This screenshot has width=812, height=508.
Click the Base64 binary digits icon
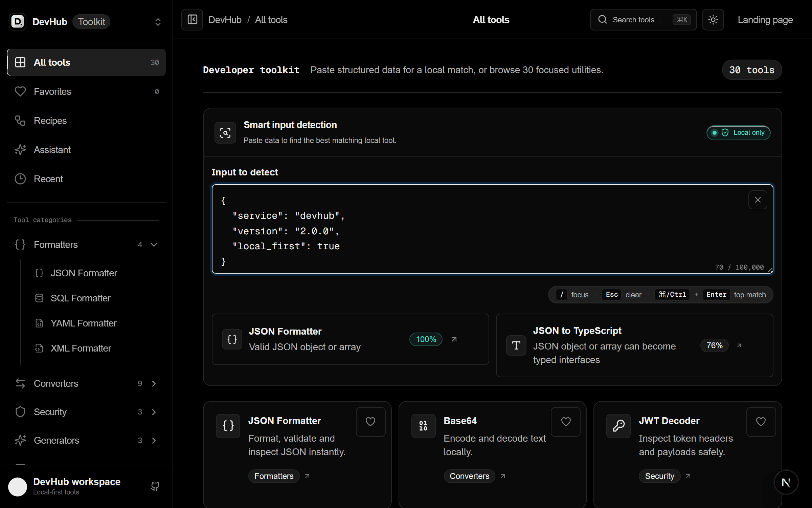coord(423,426)
